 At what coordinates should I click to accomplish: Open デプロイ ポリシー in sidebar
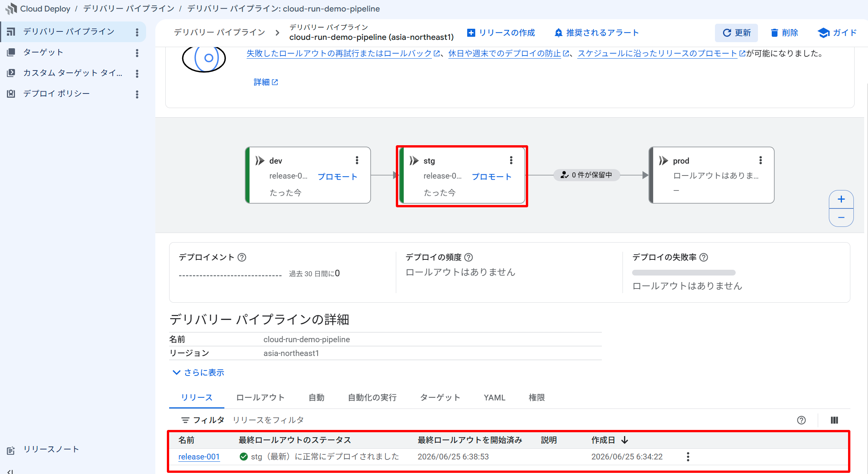(56, 93)
